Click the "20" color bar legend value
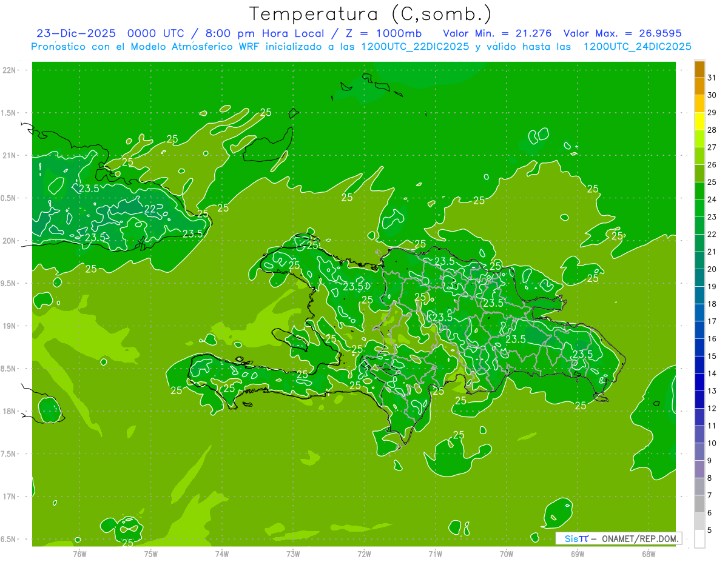This screenshot has width=728, height=562. [712, 269]
